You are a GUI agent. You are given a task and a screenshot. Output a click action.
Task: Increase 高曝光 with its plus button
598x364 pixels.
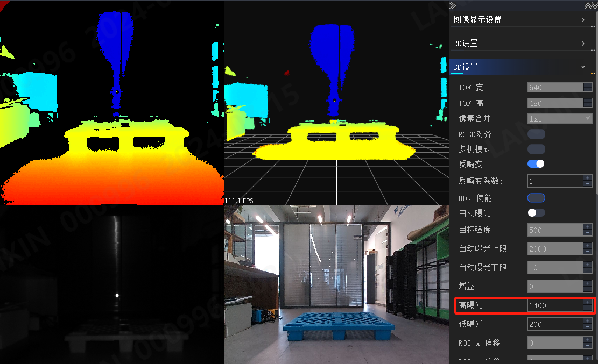pos(588,302)
